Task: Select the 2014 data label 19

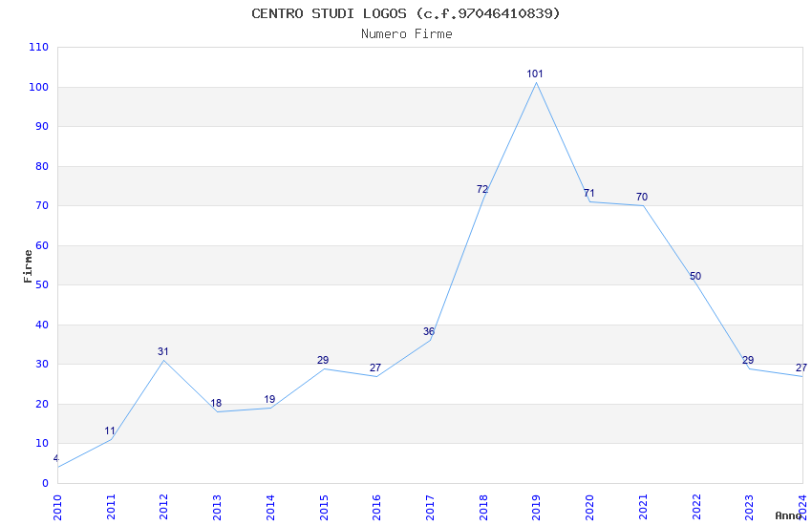Action: pos(269,399)
